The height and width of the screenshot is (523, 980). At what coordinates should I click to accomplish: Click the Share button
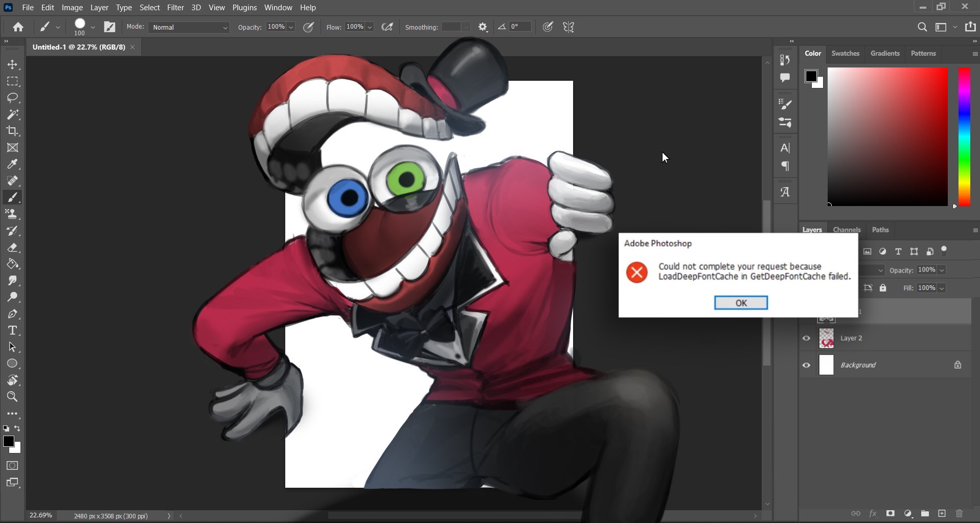tap(970, 27)
